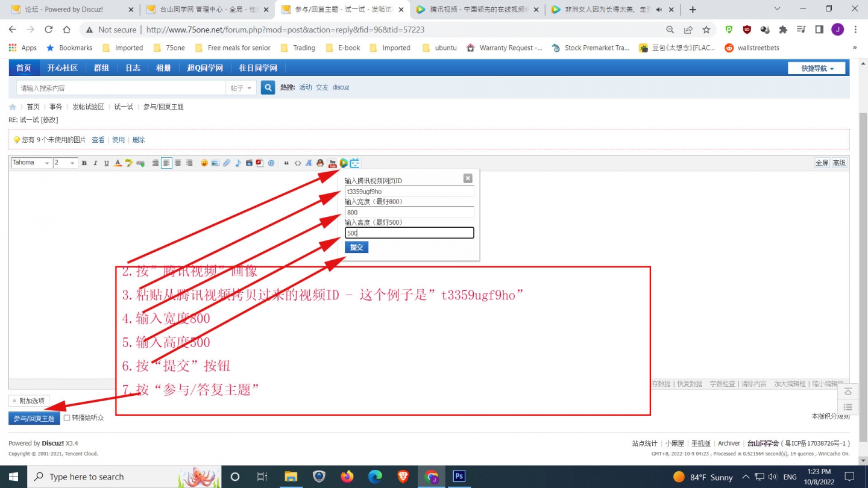Open the 首页 navigation tab
The height and width of the screenshot is (488, 868).
[24, 68]
